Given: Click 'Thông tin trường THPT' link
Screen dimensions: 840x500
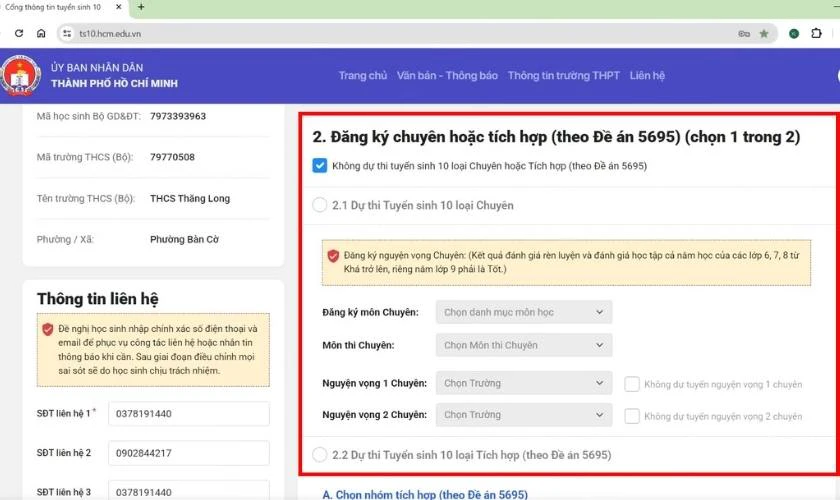Looking at the screenshot, I should pyautogui.click(x=563, y=76).
